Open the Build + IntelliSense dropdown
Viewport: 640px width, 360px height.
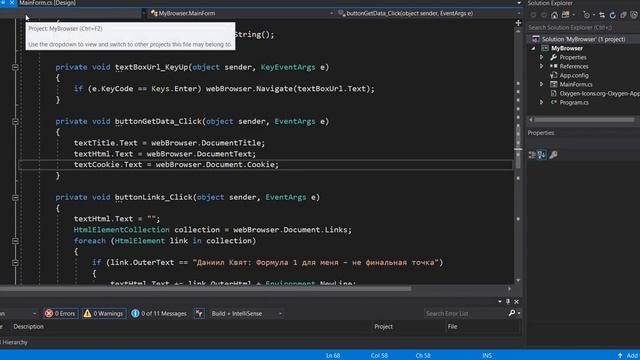246,313
